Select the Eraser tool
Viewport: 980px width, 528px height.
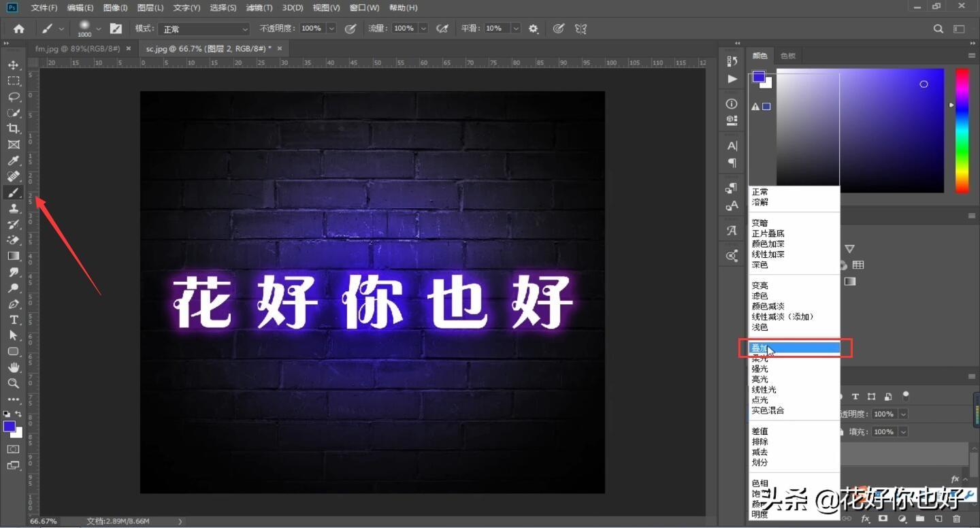(13, 240)
